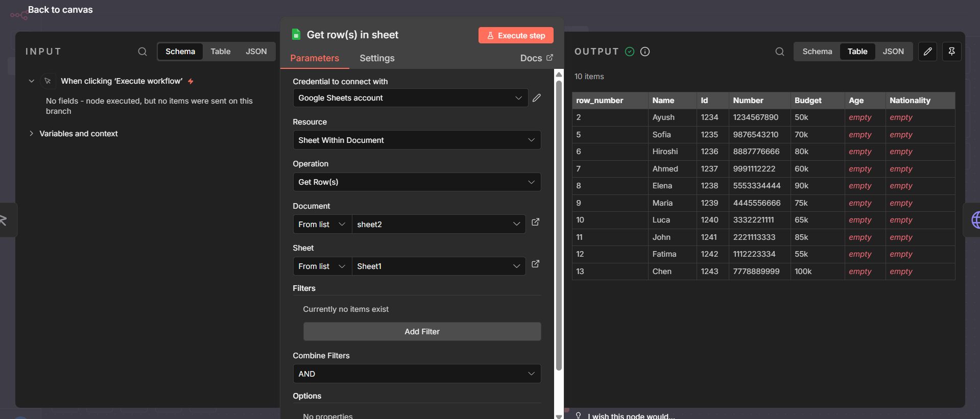This screenshot has height=419, width=980.
Task: Click the output info circle icon
Action: point(645,52)
